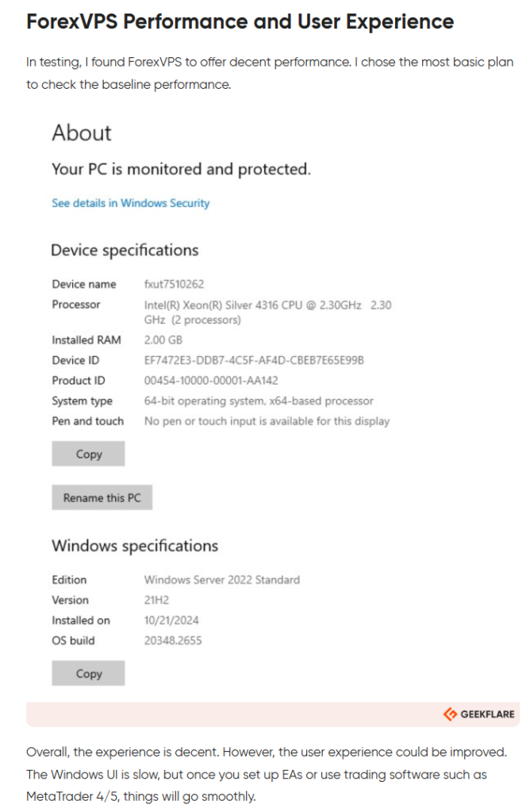This screenshot has width=526, height=812.
Task: Click the GEEKFLARE wordmark text
Action: (487, 714)
